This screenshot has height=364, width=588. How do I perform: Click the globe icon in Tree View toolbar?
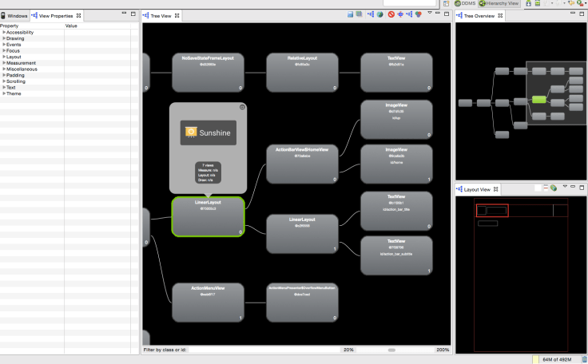click(x=379, y=15)
